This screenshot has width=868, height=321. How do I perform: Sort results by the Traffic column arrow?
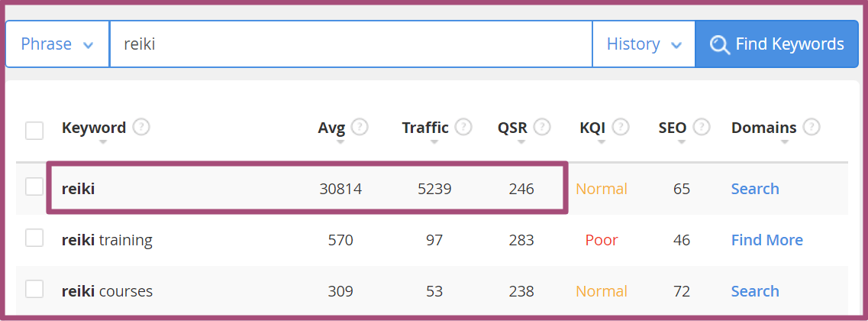coord(434,142)
